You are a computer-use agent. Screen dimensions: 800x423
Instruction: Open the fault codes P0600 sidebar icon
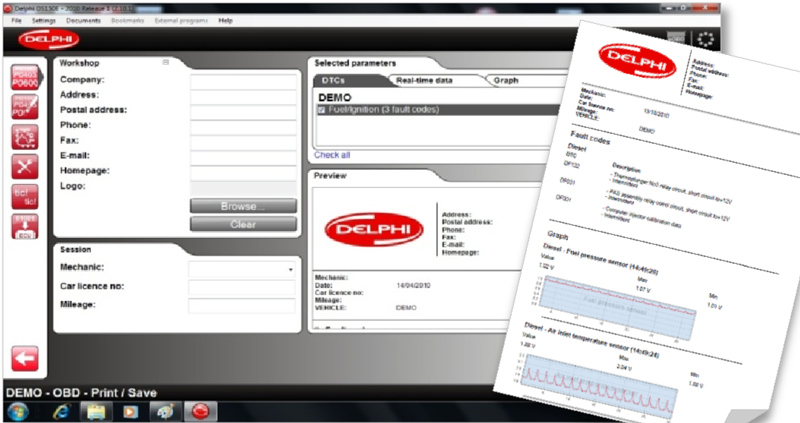click(25, 78)
